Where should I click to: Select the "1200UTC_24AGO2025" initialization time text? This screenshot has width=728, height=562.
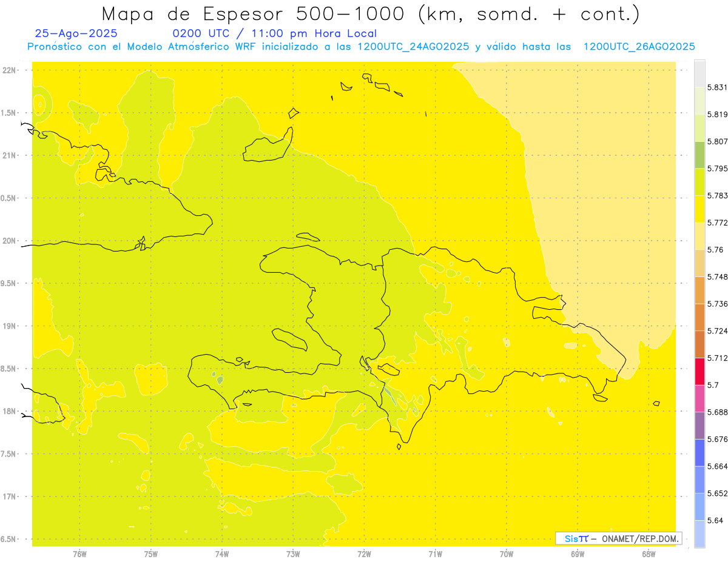413,47
